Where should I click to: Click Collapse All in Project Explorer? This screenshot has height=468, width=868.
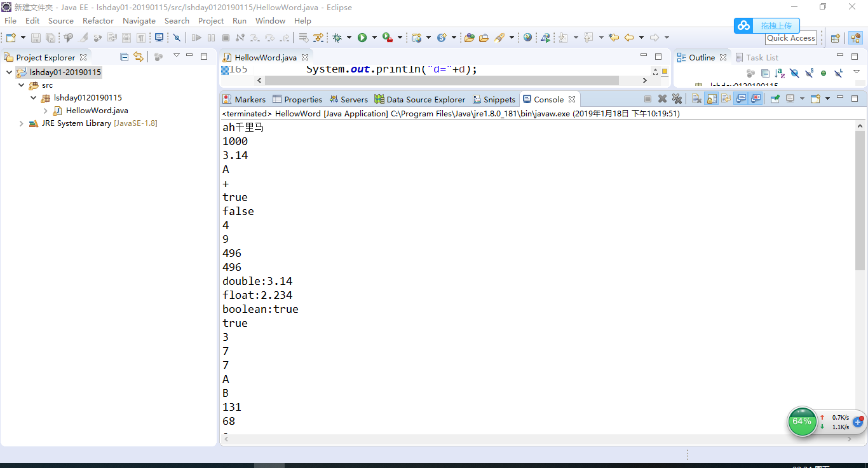click(125, 57)
